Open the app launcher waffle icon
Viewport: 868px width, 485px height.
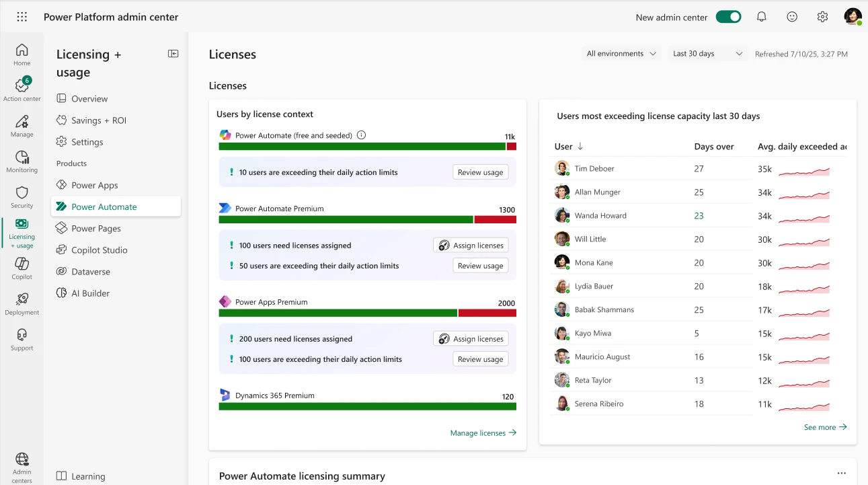pyautogui.click(x=22, y=17)
